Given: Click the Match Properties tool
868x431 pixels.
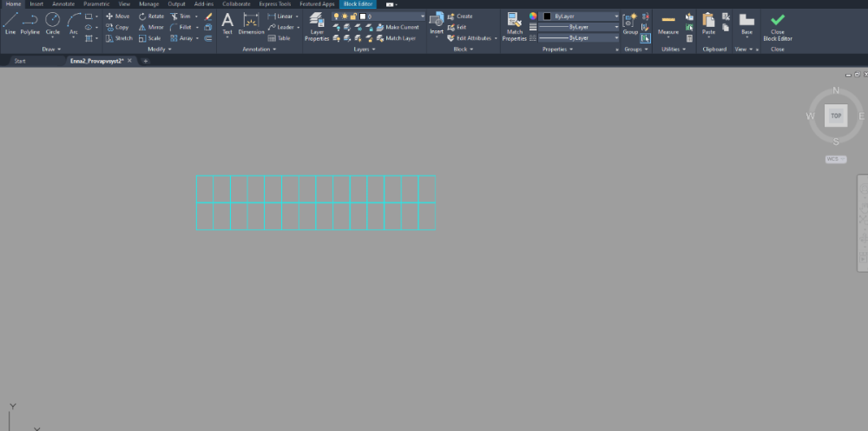Looking at the screenshot, I should pyautogui.click(x=515, y=26).
